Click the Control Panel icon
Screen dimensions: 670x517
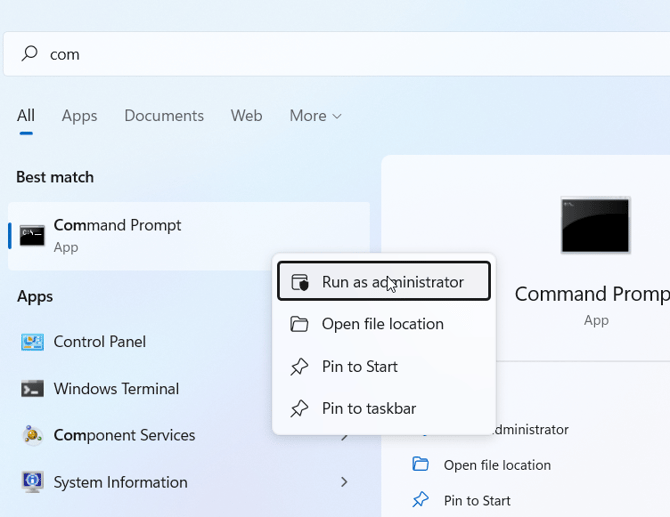tap(32, 342)
